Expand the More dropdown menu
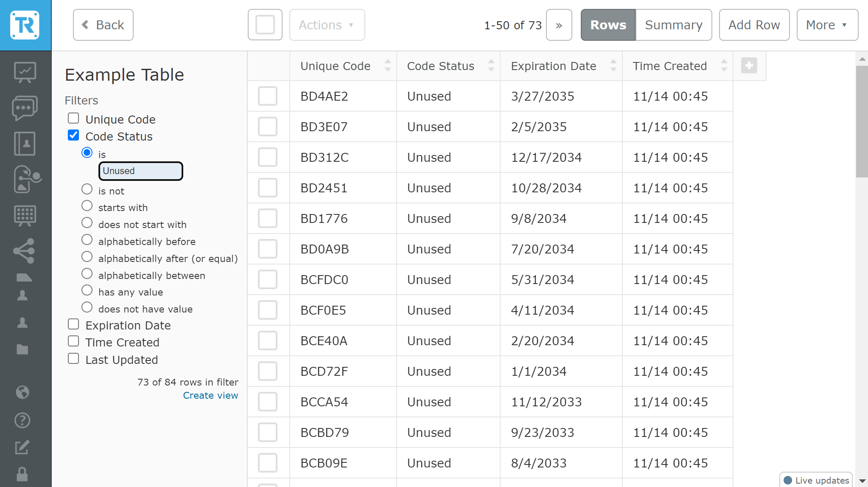This screenshot has height=487, width=868. [827, 25]
